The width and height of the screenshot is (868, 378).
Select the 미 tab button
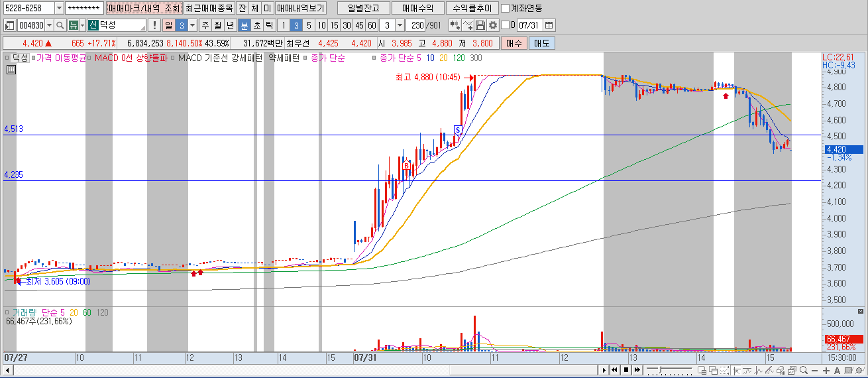[x=266, y=8]
